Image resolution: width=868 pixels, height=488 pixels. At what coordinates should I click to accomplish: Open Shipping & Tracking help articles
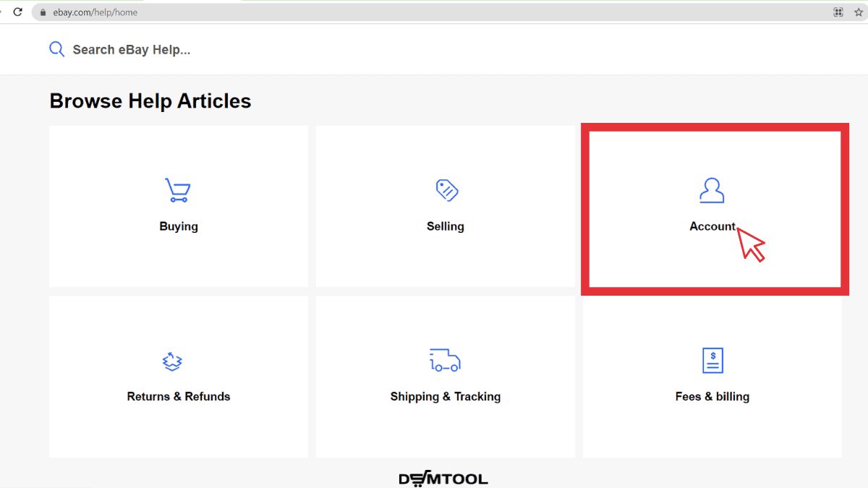click(x=446, y=377)
